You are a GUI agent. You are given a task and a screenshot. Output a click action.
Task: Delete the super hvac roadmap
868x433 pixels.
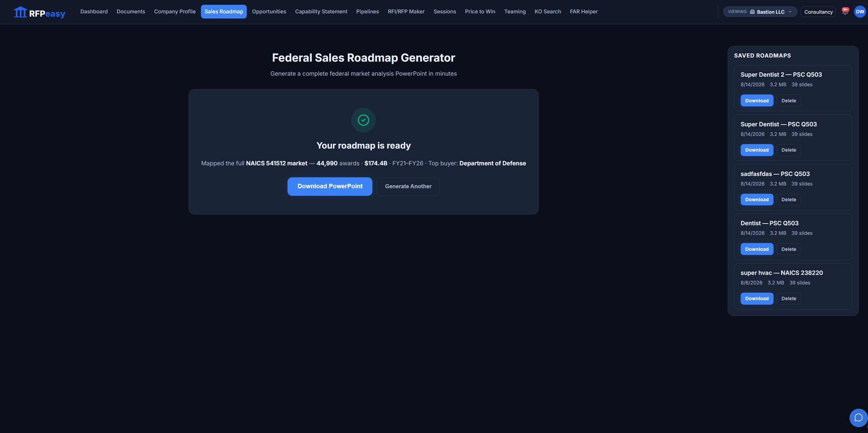click(x=789, y=298)
